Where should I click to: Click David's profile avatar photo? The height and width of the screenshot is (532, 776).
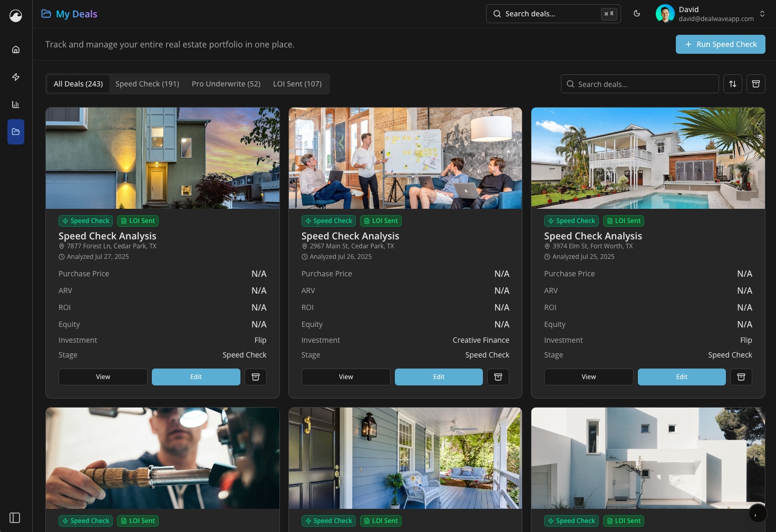click(665, 14)
